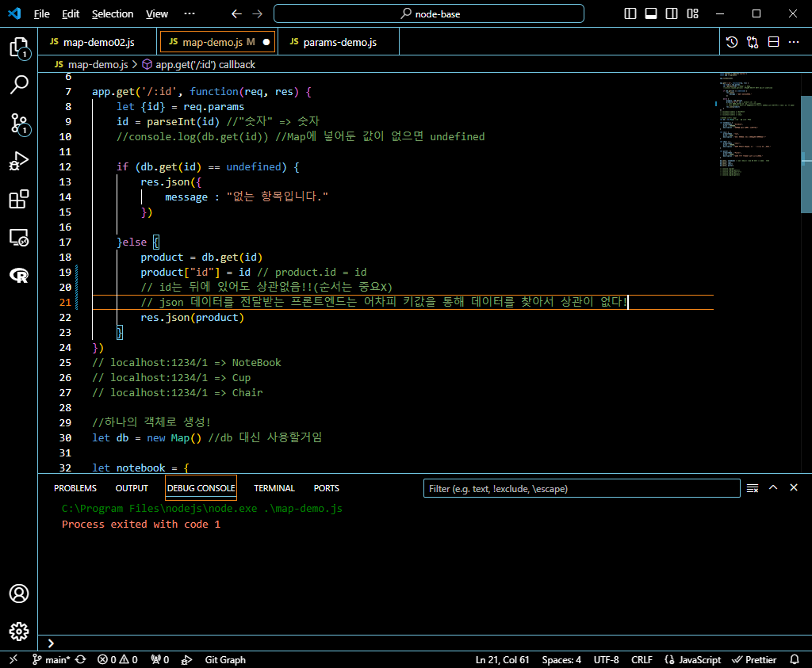The width and height of the screenshot is (812, 668).
Task: Click the "Process exited with code 1" message
Action: click(141, 524)
